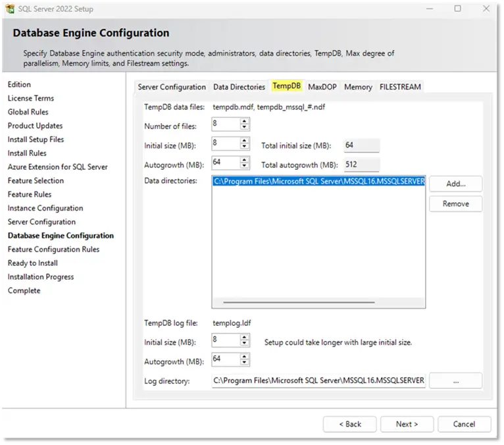Click Product Updates in the sidebar
The height and width of the screenshot is (445, 504).
(35, 126)
